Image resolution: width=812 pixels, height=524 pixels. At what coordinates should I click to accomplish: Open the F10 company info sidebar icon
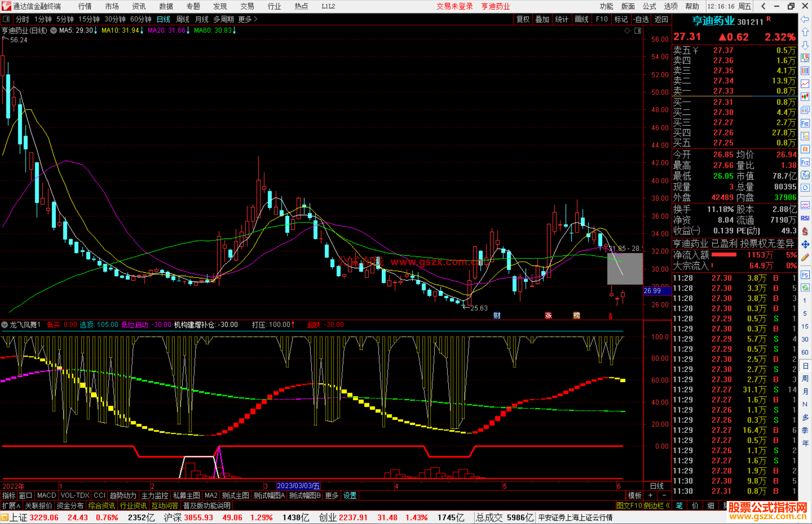pos(805,123)
